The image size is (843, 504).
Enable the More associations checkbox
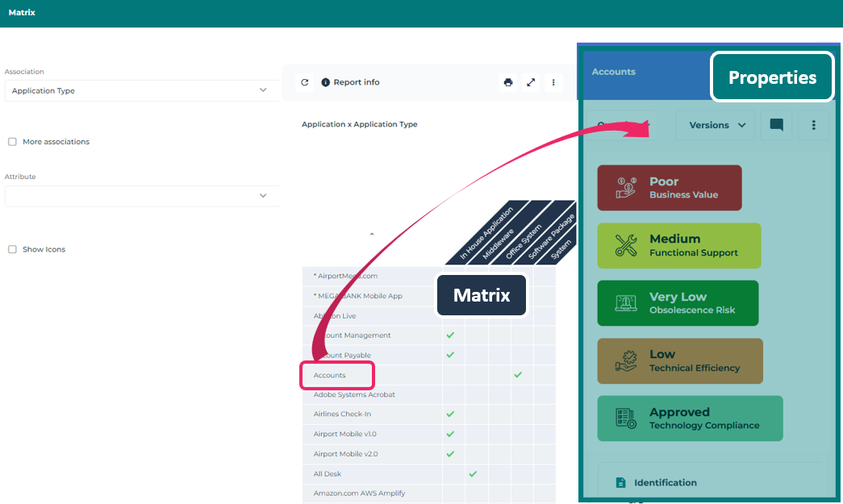(x=12, y=142)
